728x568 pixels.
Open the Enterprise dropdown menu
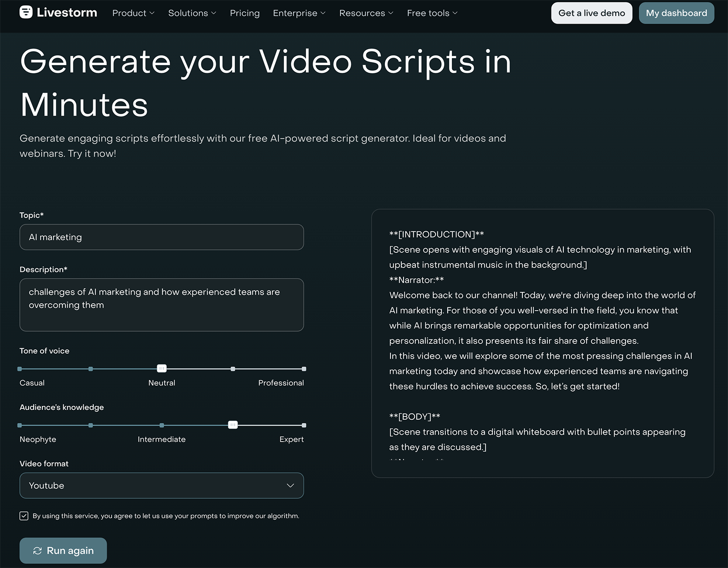[x=299, y=13]
